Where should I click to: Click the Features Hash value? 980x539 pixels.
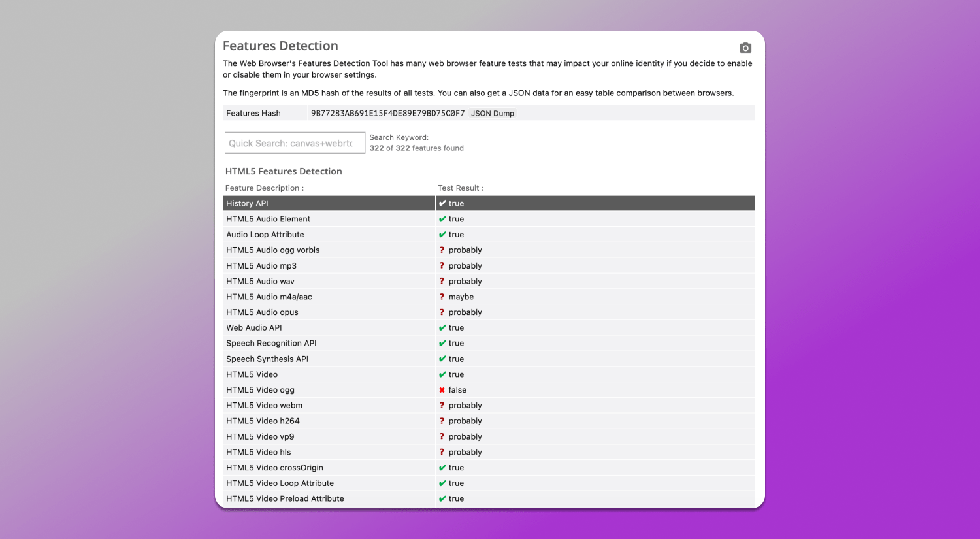[387, 113]
